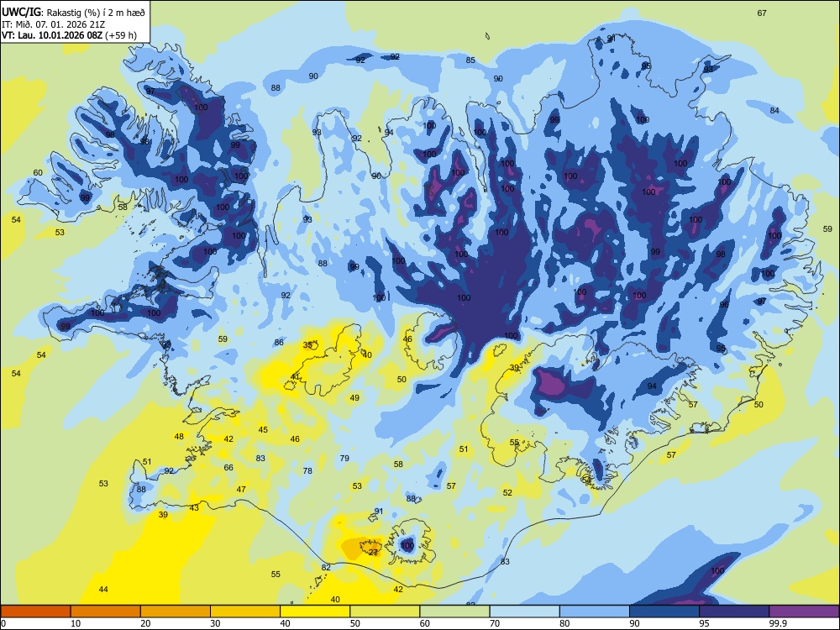Click the legend tick label '20'
The height and width of the screenshot is (630, 840).
(145, 623)
